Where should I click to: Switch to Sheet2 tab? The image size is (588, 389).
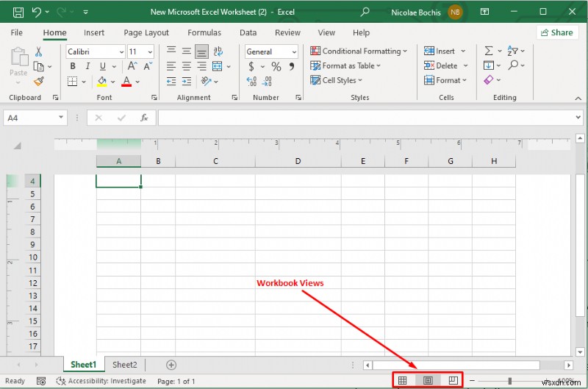(x=125, y=365)
